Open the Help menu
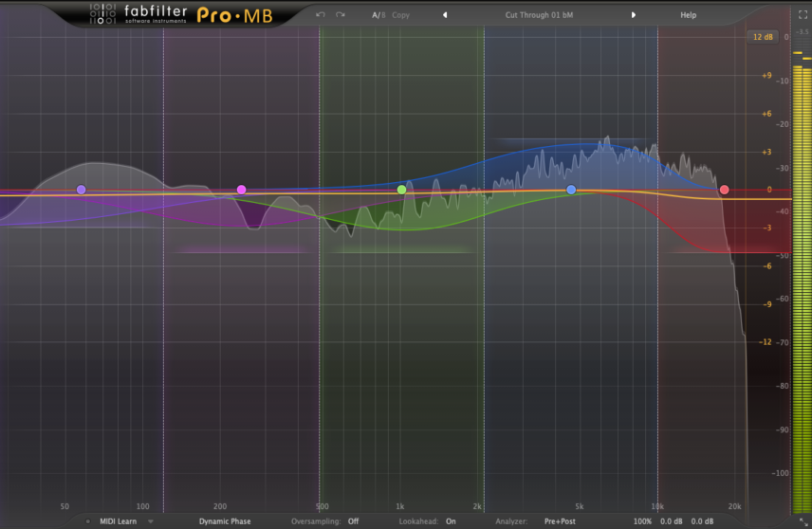Screen dimensions: 812x529 tap(689, 15)
